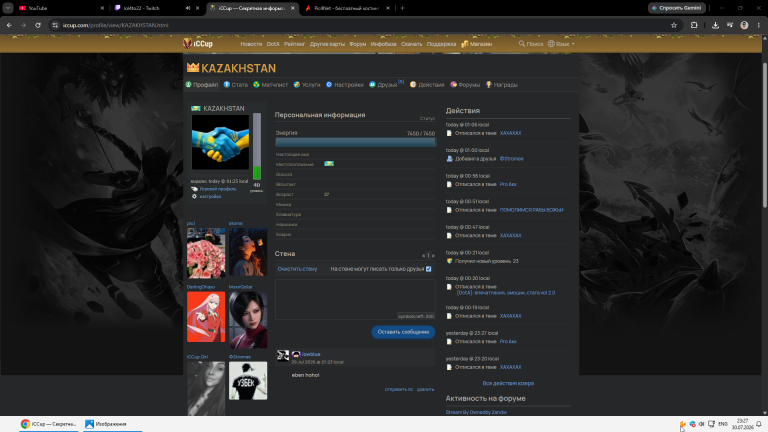Toggle friends-only wall posting checkbox
The width and height of the screenshot is (768, 432).
[x=429, y=269]
